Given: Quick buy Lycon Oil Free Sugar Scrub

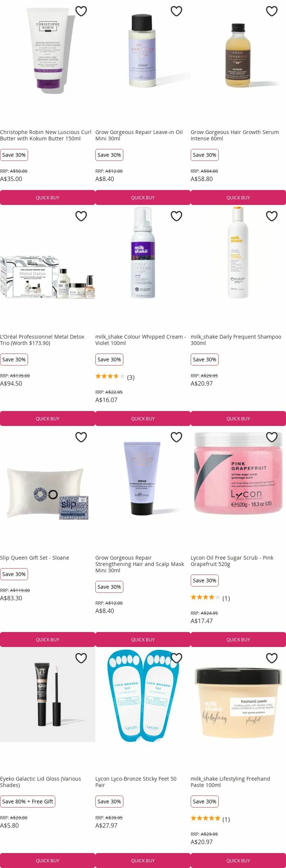Looking at the screenshot, I should (238, 639).
